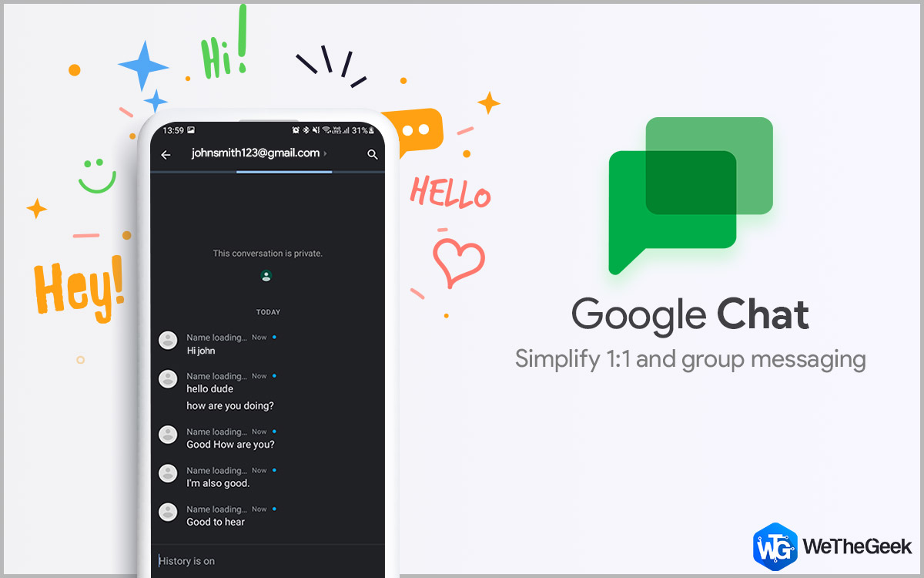Click the WeTheGeek brand text

tap(857, 547)
